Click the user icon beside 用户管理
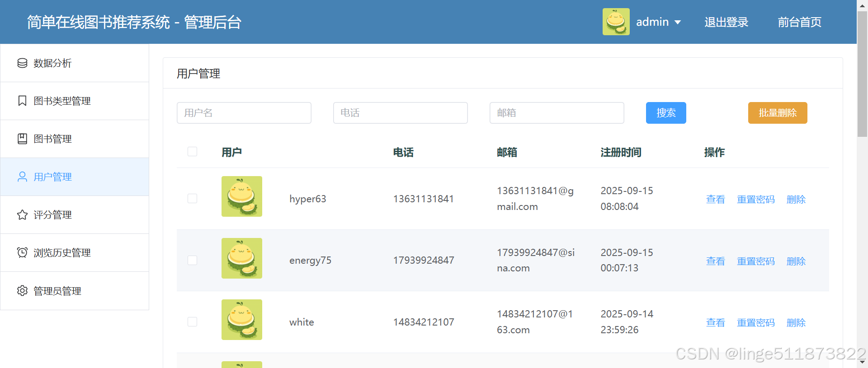The height and width of the screenshot is (368, 868). [22, 177]
